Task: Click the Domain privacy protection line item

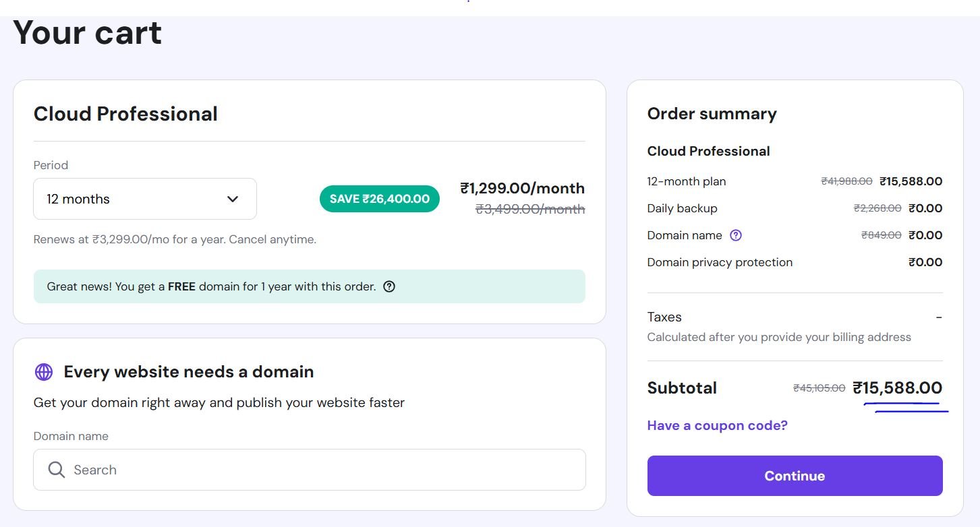Action: tap(720, 262)
